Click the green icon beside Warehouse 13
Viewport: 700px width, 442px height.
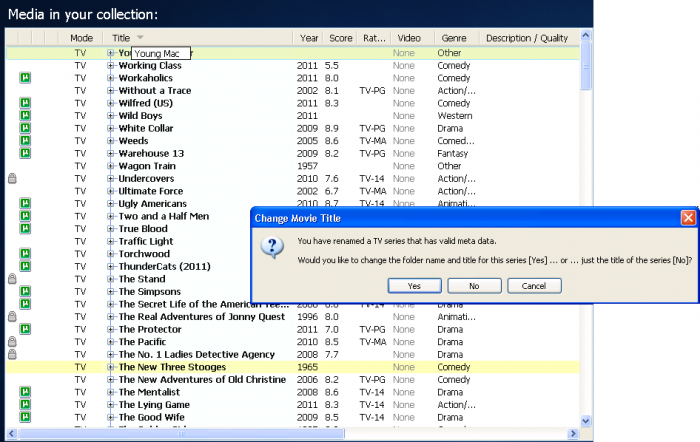25,153
